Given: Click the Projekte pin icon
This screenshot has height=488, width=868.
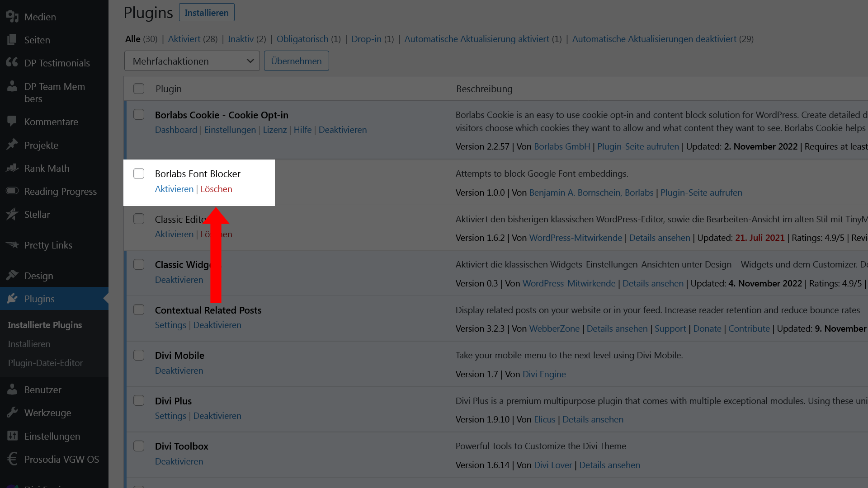Looking at the screenshot, I should tap(12, 145).
